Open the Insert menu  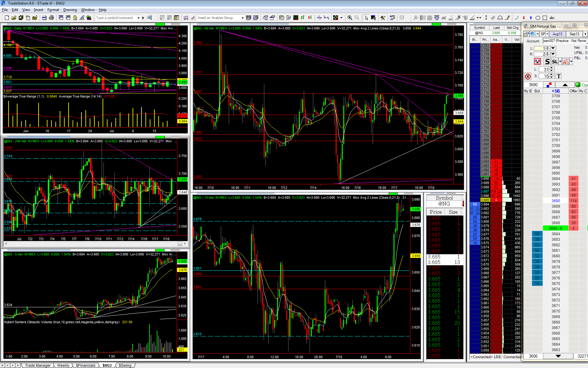coord(39,10)
